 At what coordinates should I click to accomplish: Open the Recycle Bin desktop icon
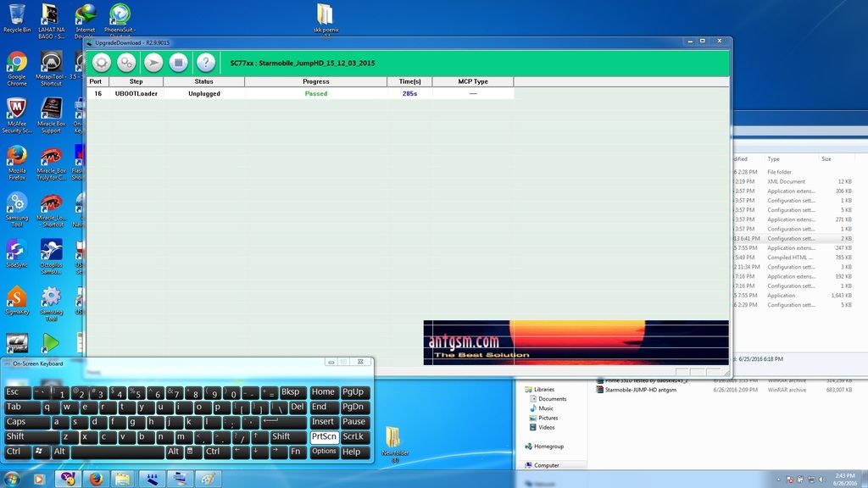17,19
